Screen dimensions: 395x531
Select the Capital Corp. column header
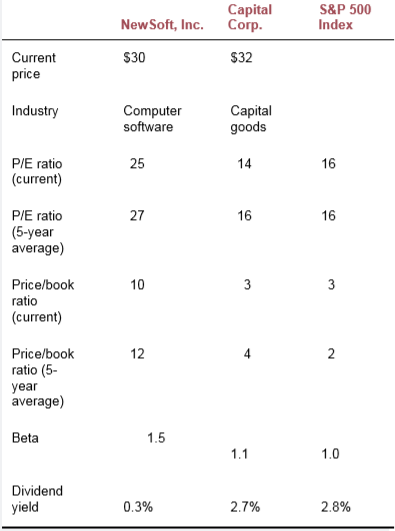click(250, 17)
